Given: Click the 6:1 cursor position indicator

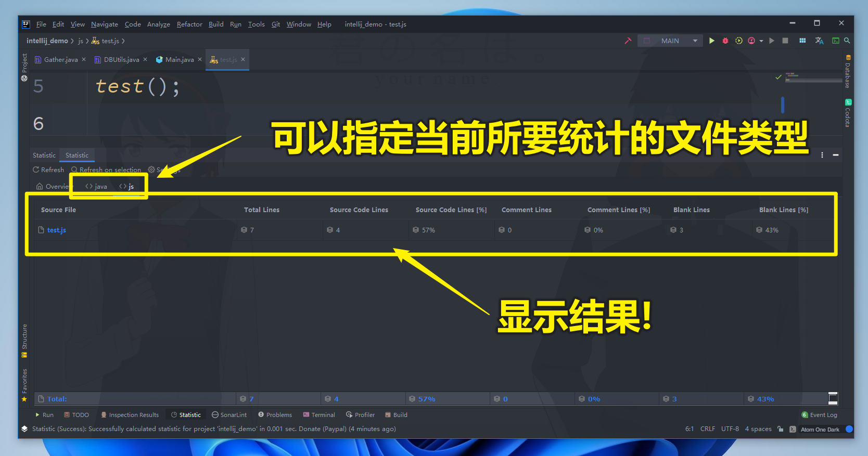Looking at the screenshot, I should tap(690, 429).
